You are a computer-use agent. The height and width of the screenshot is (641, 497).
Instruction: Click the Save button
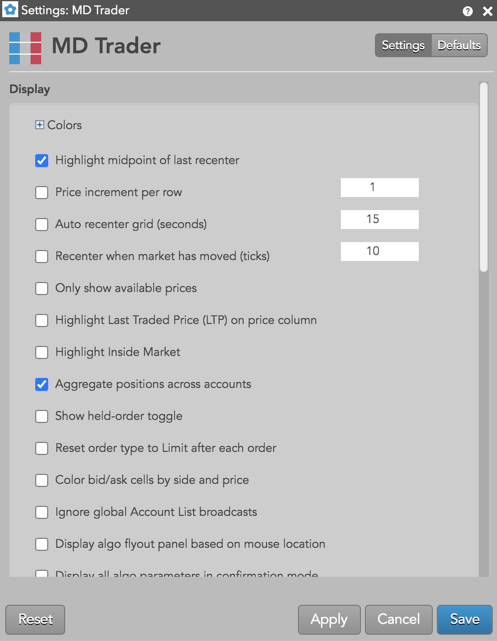465,619
